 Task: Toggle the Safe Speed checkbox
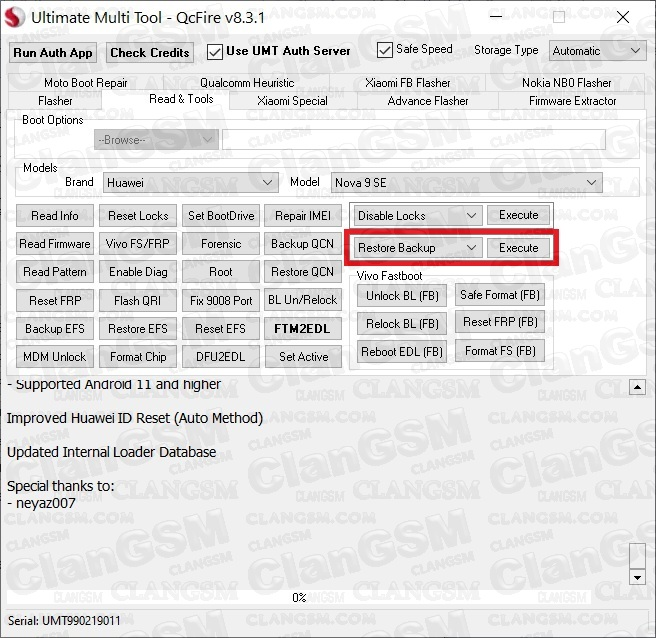(x=384, y=50)
